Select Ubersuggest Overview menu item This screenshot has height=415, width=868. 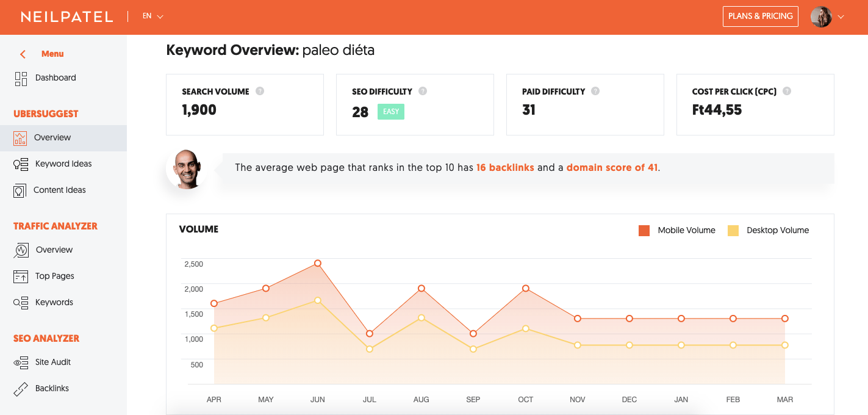63,138
